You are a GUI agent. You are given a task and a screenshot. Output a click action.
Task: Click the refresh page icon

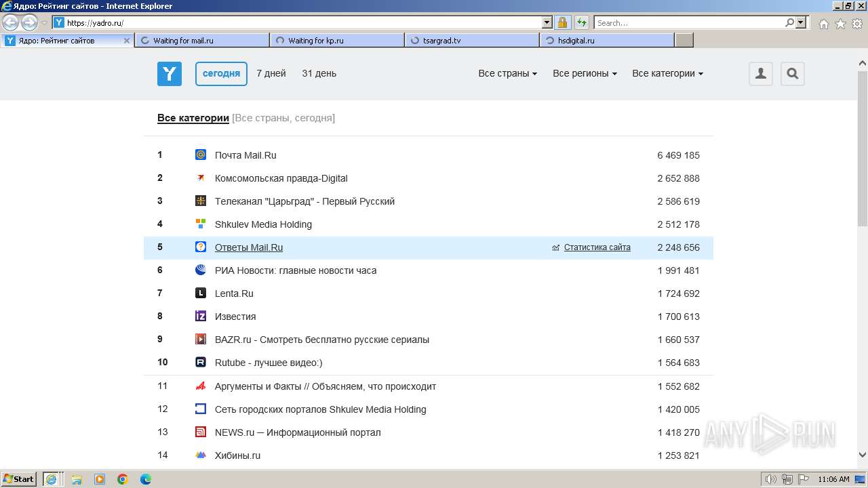(x=582, y=22)
